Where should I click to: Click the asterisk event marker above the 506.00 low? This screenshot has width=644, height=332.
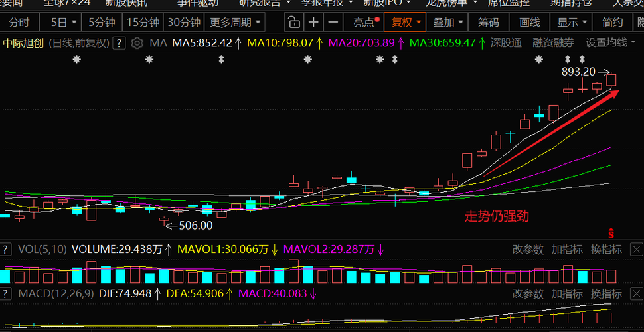(x=149, y=60)
